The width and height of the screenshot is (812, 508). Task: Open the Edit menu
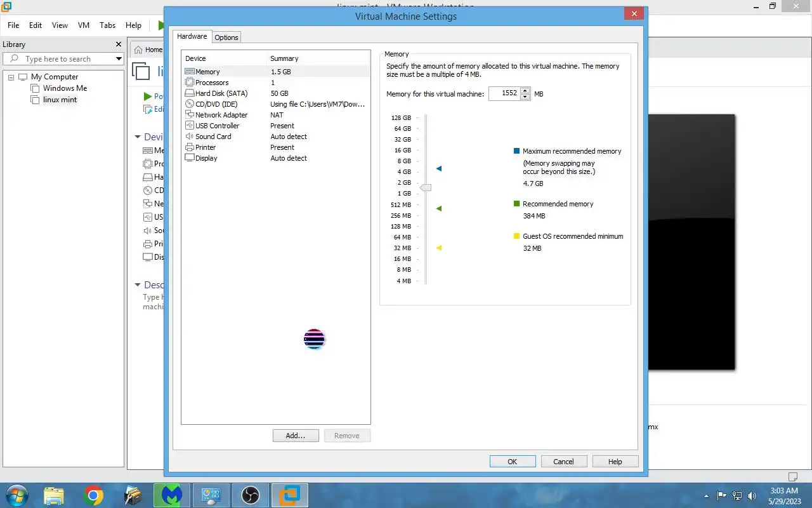pos(36,25)
